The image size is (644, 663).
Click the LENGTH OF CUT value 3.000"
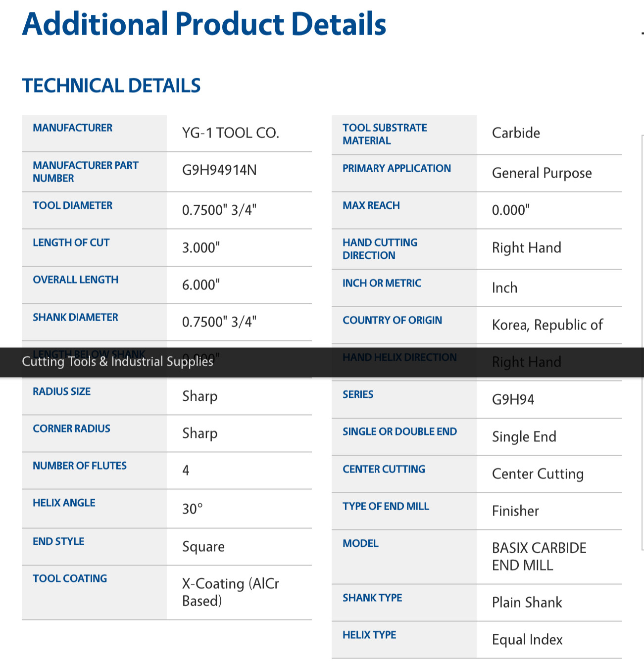click(x=201, y=247)
